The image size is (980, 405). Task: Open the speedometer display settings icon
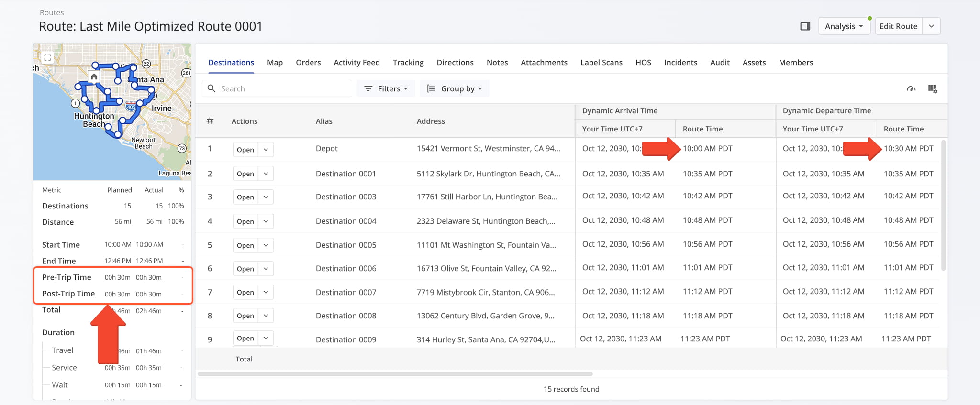tap(911, 88)
